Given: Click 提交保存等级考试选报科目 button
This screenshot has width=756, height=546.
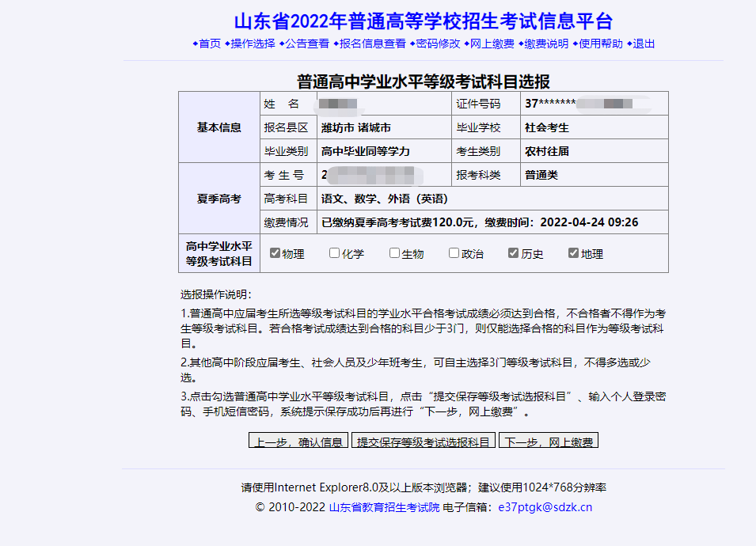Looking at the screenshot, I should point(424,440).
